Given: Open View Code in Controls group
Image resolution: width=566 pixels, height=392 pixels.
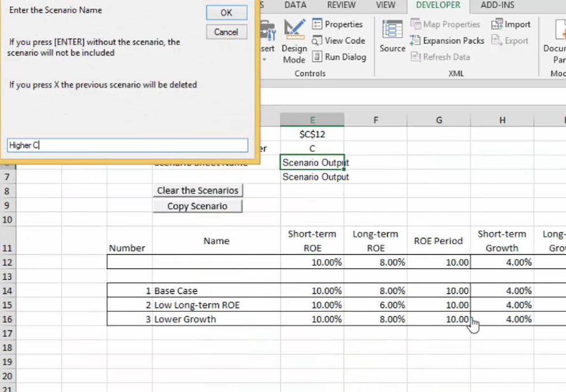Looking at the screenshot, I should point(338,40).
